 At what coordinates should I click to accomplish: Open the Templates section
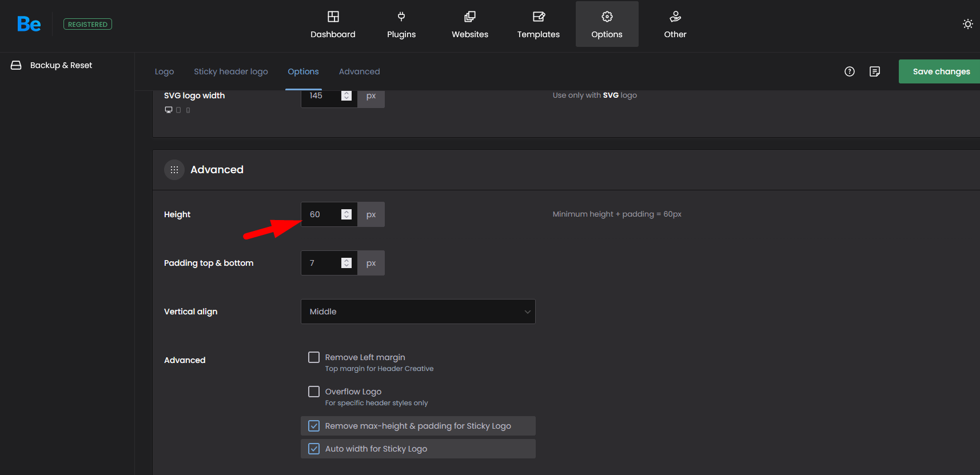tap(539, 25)
